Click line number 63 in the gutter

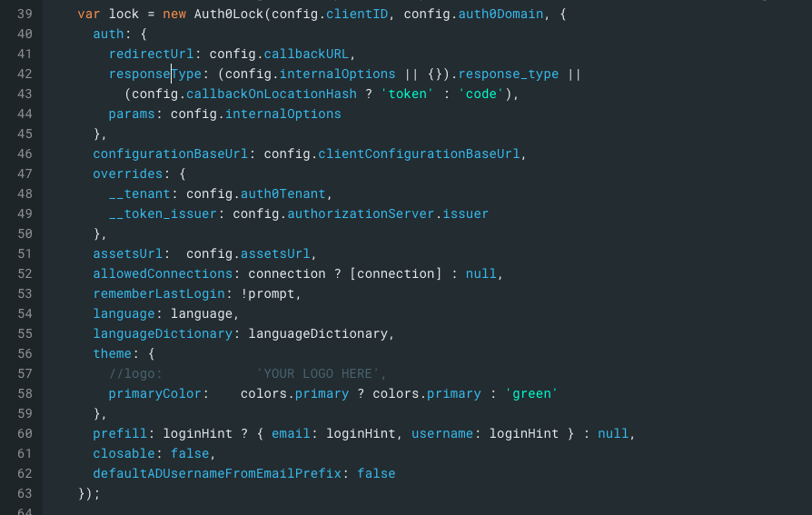pyautogui.click(x=25, y=494)
